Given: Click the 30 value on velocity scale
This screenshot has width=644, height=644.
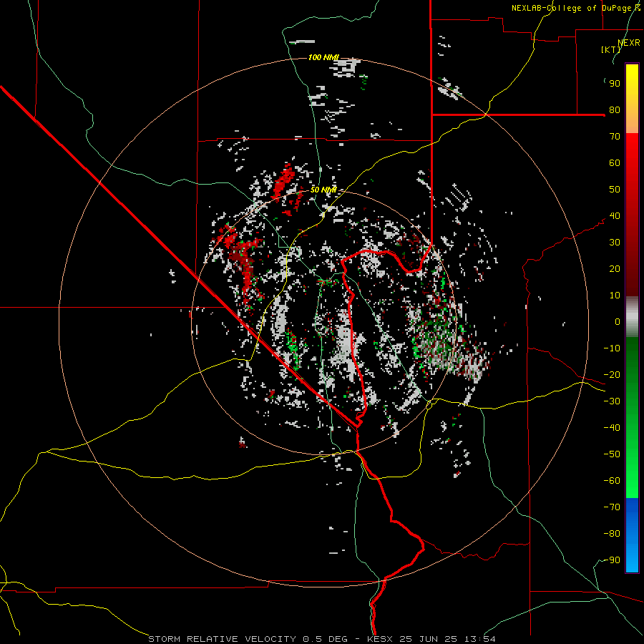Looking at the screenshot, I should (x=615, y=243).
